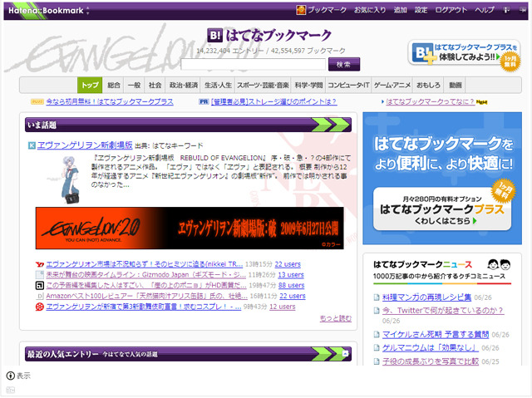Viewport: 532px width, 398px height.
Task: Click the two-faces icon beside はてなブックマークニュース
Action: [x=499, y=264]
